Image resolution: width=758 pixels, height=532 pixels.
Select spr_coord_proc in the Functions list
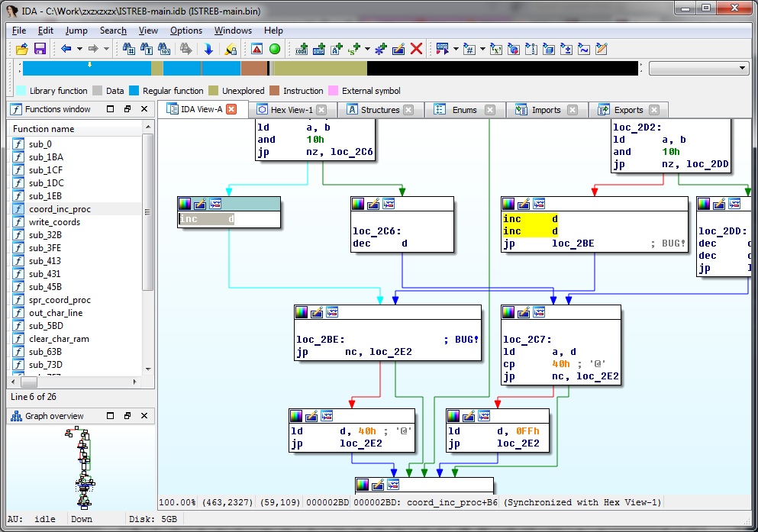pyautogui.click(x=60, y=300)
